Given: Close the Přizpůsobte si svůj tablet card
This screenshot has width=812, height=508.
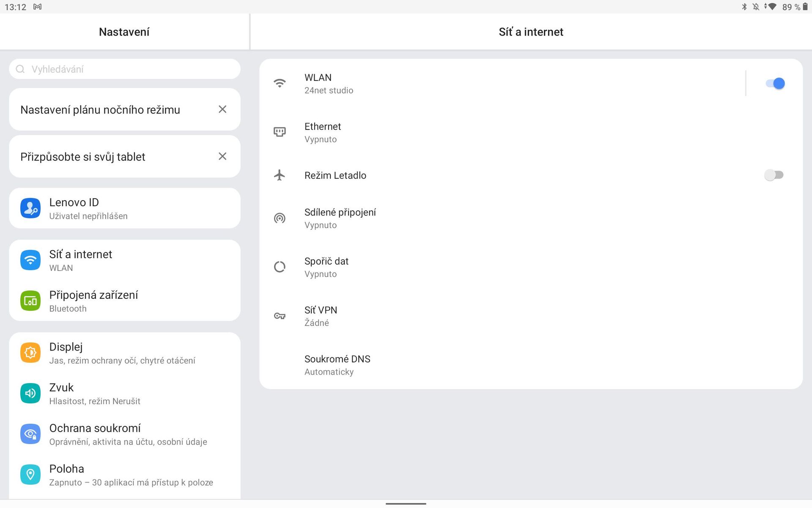Looking at the screenshot, I should click(x=222, y=156).
